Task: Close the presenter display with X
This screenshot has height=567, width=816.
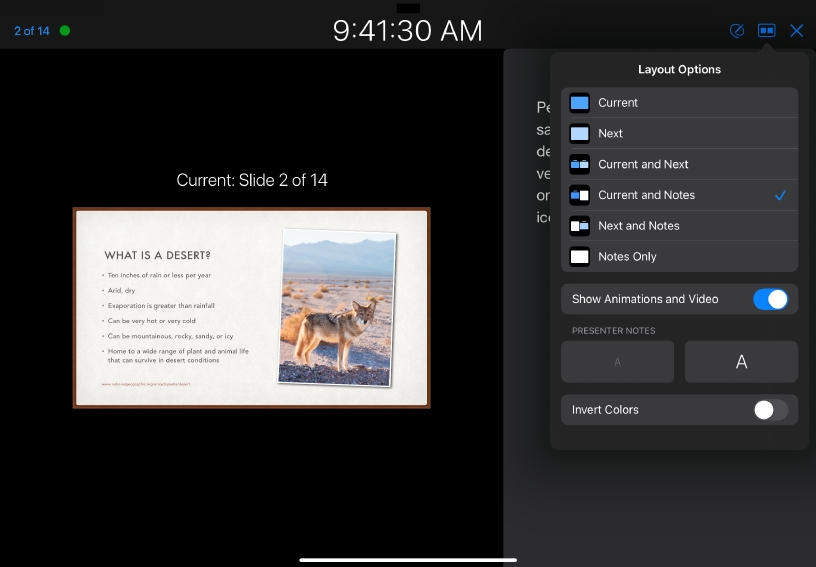Action: click(797, 31)
